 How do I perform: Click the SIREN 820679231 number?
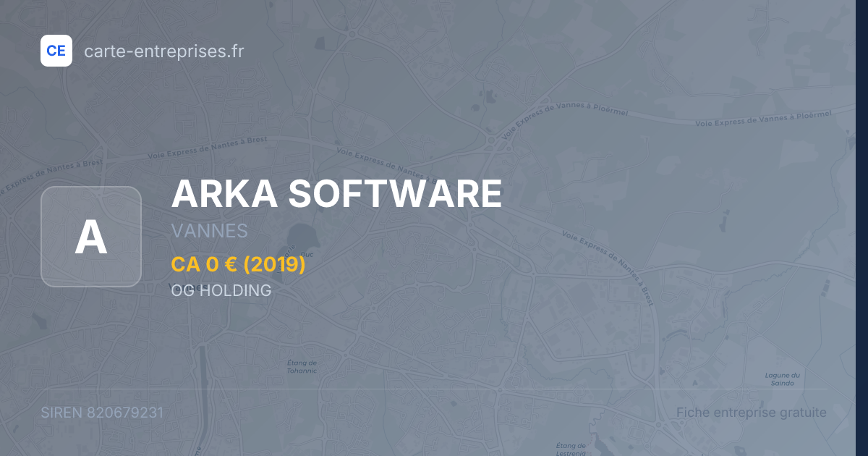click(102, 413)
